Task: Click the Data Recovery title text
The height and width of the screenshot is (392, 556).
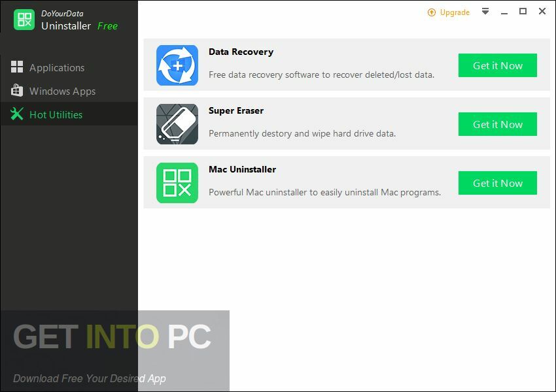Action: (241, 52)
